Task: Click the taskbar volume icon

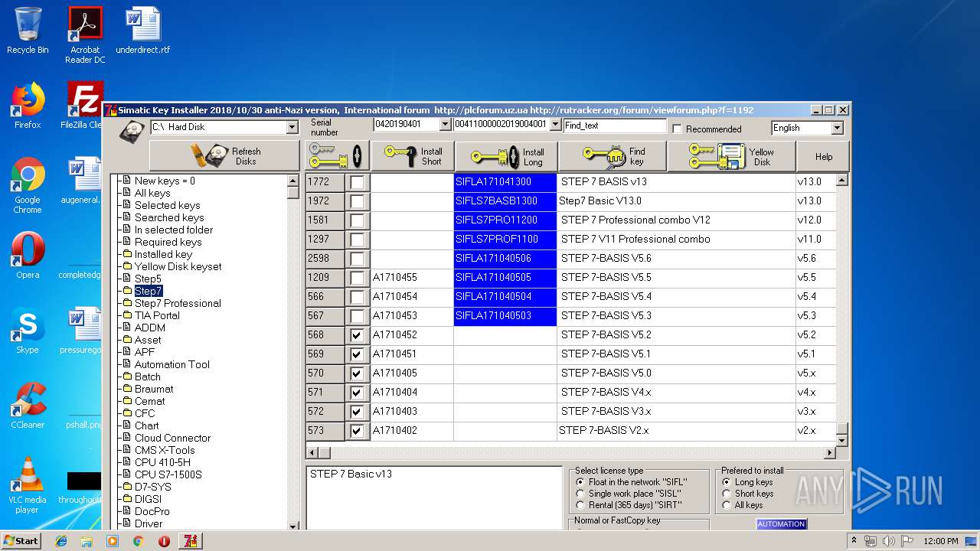Action: [x=889, y=541]
